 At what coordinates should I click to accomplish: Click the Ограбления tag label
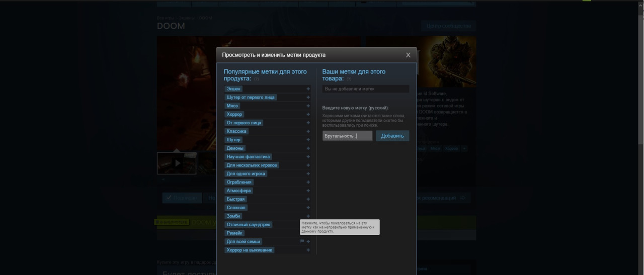239,182
